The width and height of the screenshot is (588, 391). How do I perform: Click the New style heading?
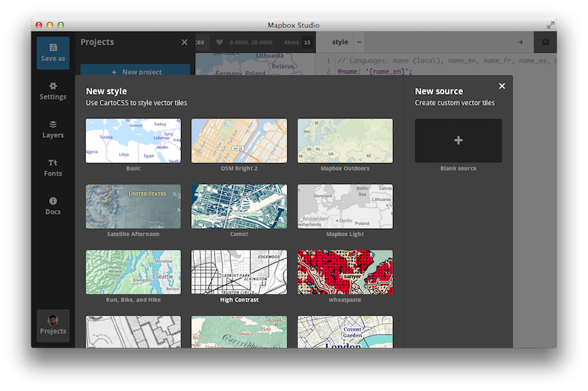click(x=106, y=91)
